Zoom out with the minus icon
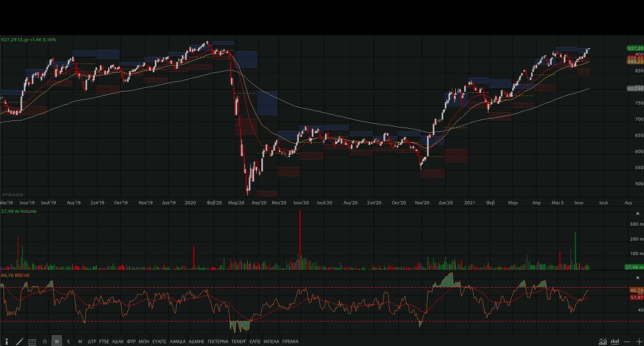This screenshot has width=644, height=346. click(627, 342)
